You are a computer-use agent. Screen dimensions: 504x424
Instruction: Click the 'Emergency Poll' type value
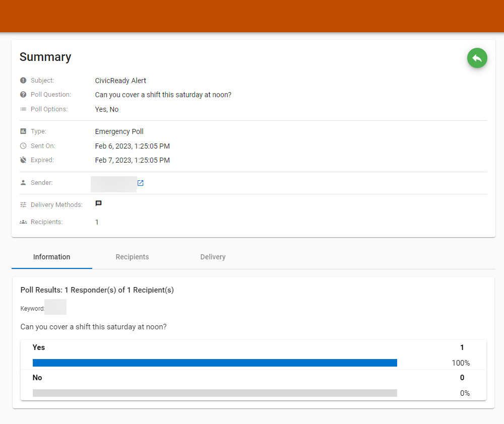[119, 132]
